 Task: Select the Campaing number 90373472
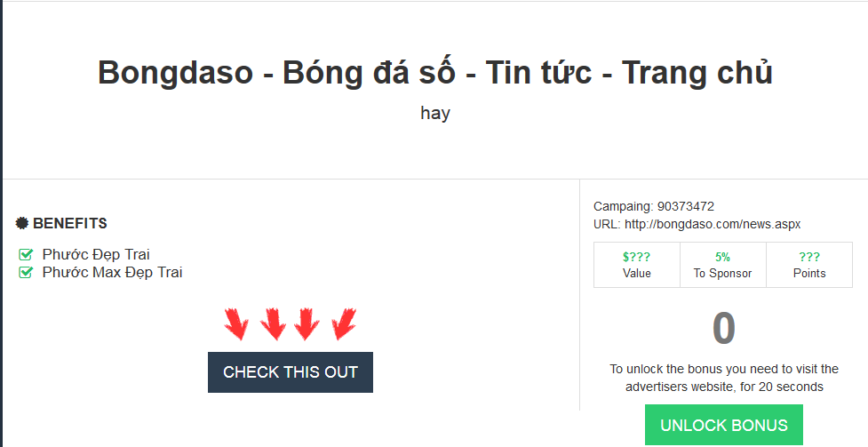[x=685, y=206]
